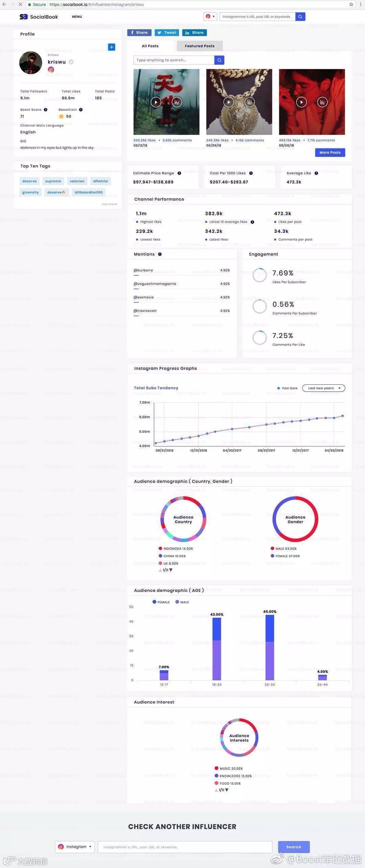Open stats icon on the 06/06/18 post
Viewport: 365px width, 868px height.
322,102
